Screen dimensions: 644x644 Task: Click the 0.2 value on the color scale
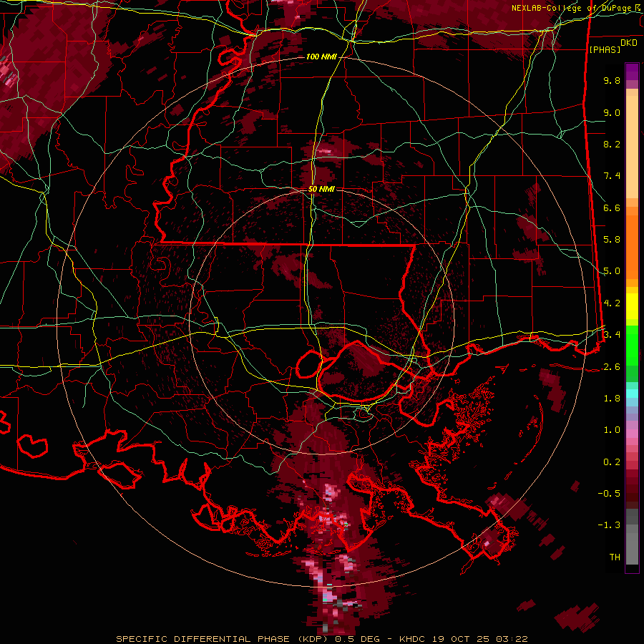click(612, 462)
